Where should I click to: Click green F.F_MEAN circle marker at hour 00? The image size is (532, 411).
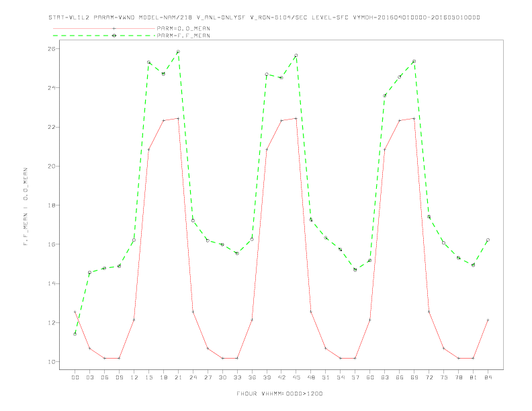click(x=75, y=334)
